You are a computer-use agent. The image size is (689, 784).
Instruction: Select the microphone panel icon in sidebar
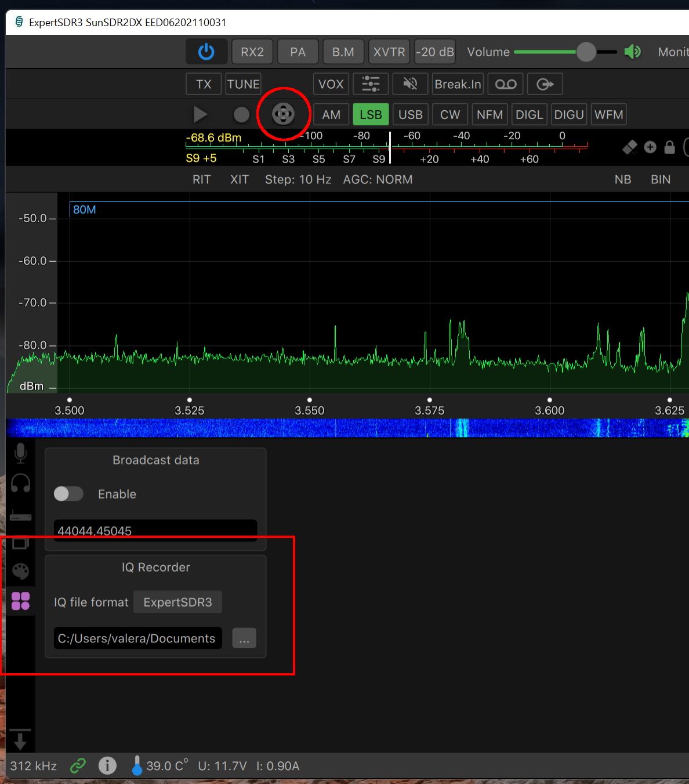click(x=20, y=453)
